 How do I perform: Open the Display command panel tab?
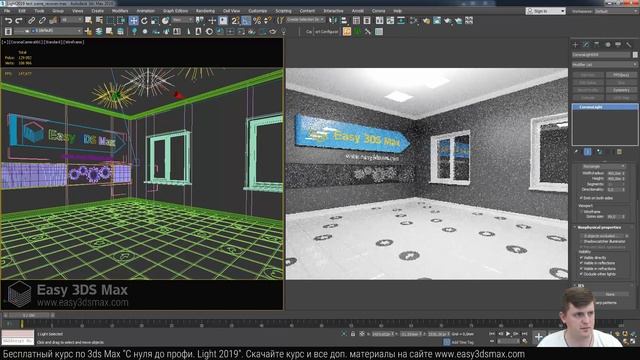coord(618,44)
